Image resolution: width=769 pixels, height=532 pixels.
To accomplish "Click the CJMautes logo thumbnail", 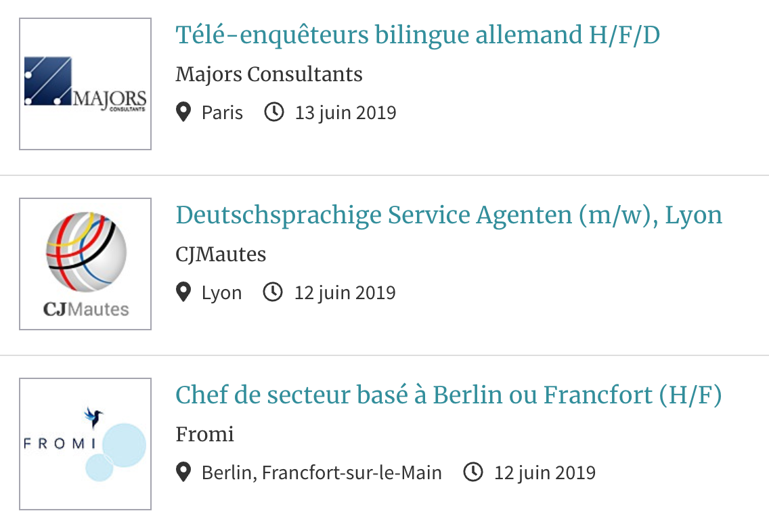I will (85, 264).
